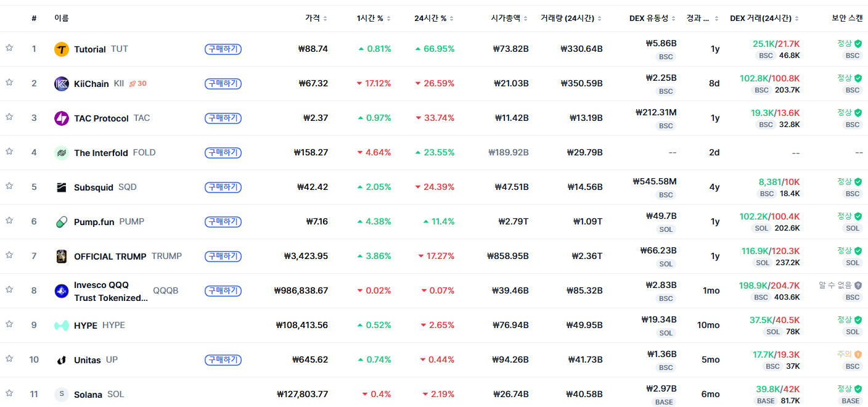The height and width of the screenshot is (407, 868).
Task: Click 구매하기 button for Invesco QQQ Trust
Action: [223, 290]
